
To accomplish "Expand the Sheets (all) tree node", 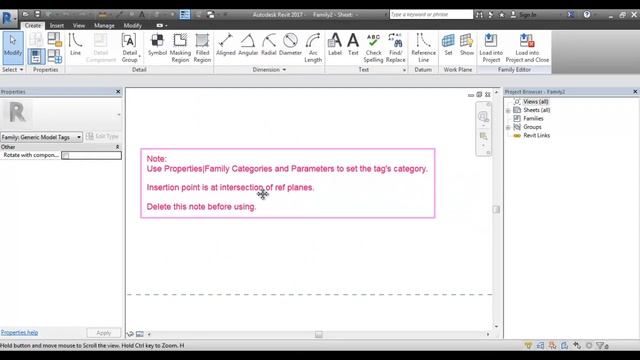I will 508,111.
